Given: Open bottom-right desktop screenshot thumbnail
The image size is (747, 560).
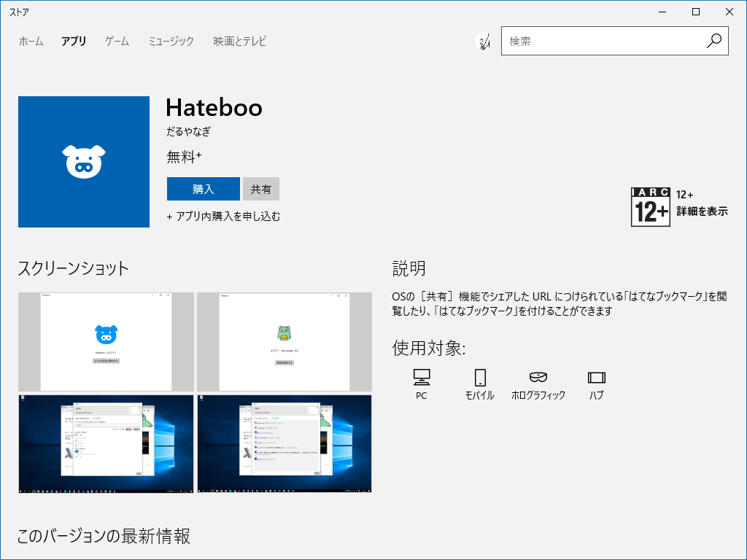Looking at the screenshot, I should (285, 443).
